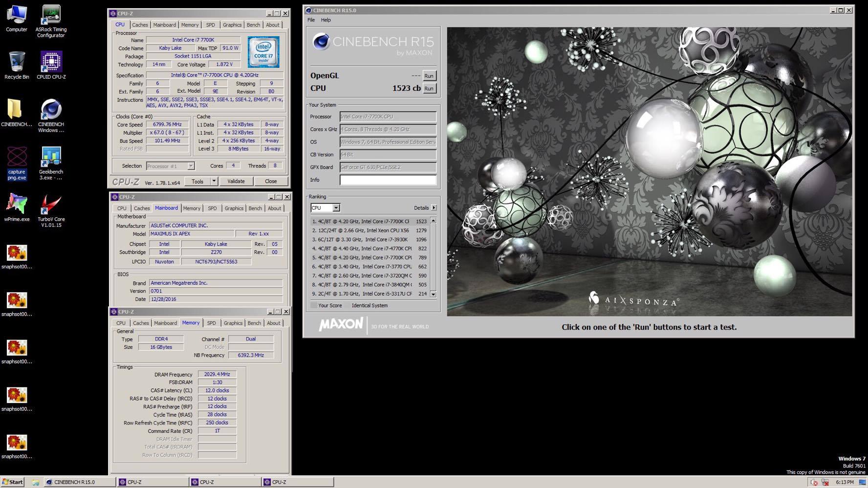Open the Computer desktop icon
The height and width of the screenshot is (488, 868).
click(x=17, y=19)
